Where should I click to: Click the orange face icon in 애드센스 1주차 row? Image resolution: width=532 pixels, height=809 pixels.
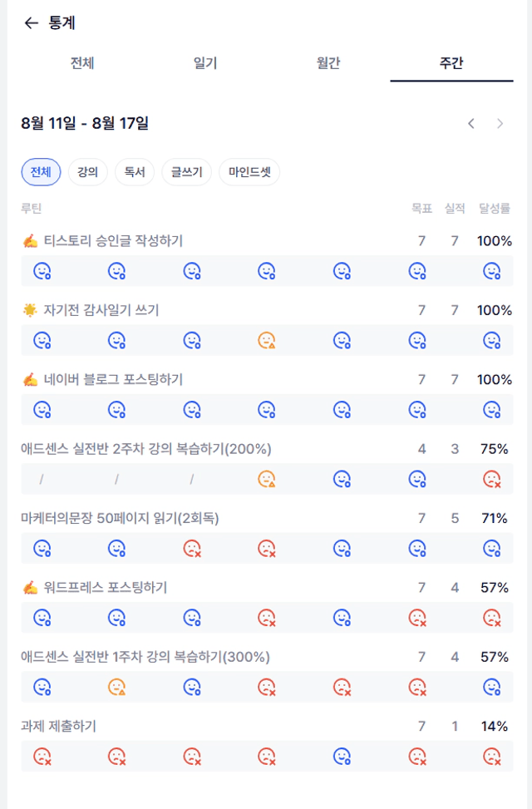point(116,688)
